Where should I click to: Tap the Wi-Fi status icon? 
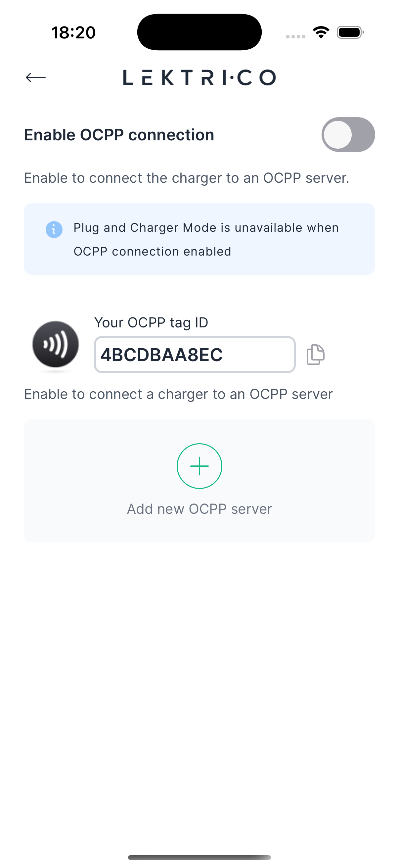tap(321, 32)
